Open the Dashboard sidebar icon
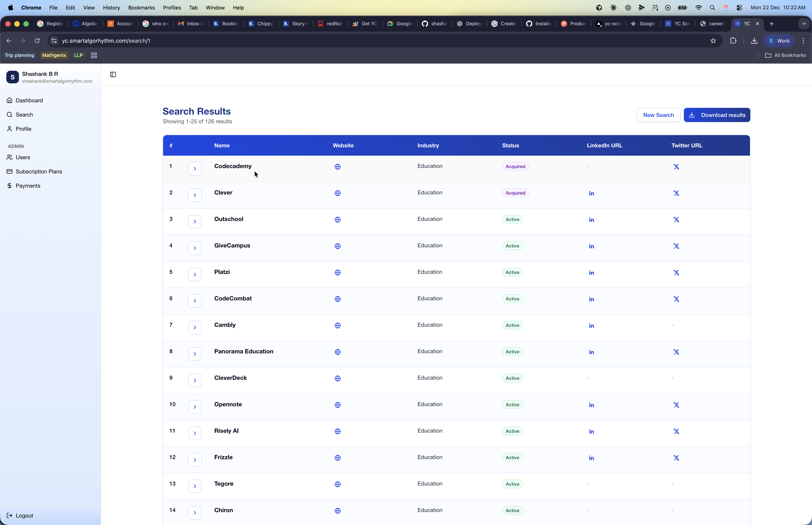This screenshot has height=525, width=812. pos(9,100)
